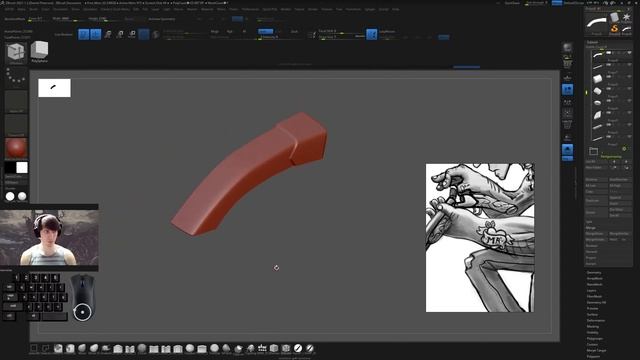Image resolution: width=640 pixels, height=360 pixels.
Task: Select the Move gizmo button
Action: pyautogui.click(x=108, y=34)
